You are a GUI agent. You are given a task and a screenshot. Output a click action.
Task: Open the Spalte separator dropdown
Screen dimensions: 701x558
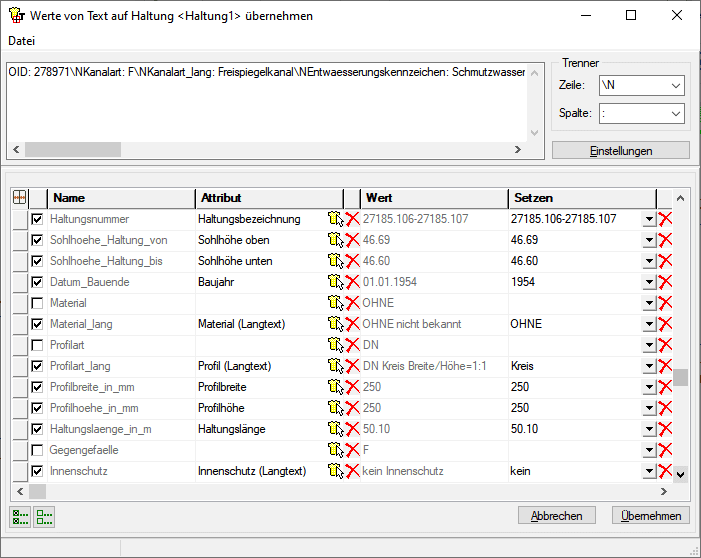click(675, 114)
